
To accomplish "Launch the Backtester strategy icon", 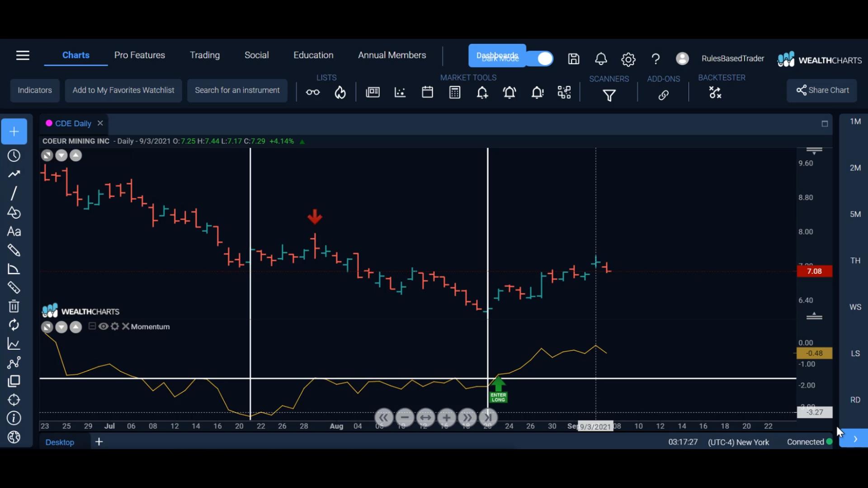I will click(x=715, y=93).
